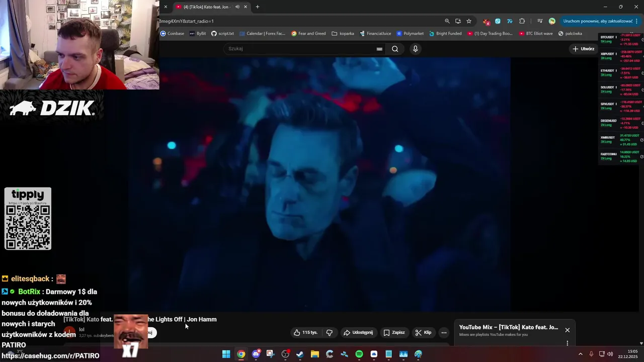Open the Extensions puzzle-piece menu
This screenshot has height=362, width=644.
pos(522,21)
